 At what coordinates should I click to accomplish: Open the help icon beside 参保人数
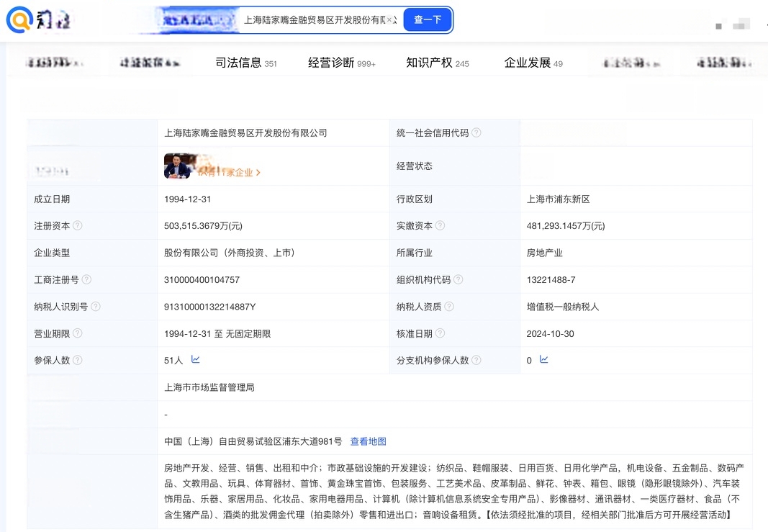pos(78,360)
